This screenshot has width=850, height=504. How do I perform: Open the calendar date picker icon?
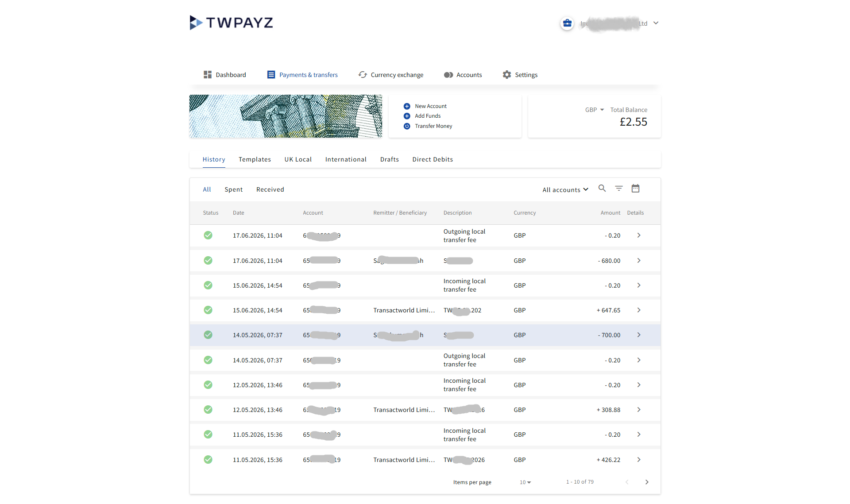click(x=635, y=188)
